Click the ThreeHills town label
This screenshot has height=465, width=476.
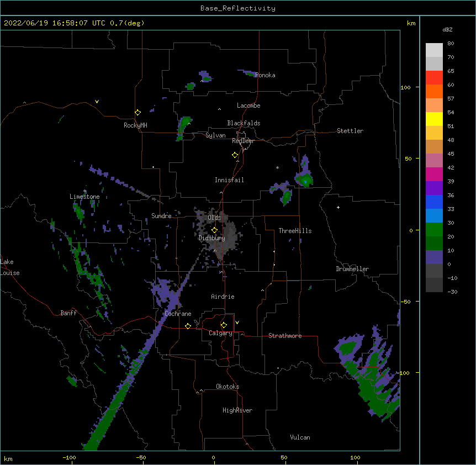[295, 231]
